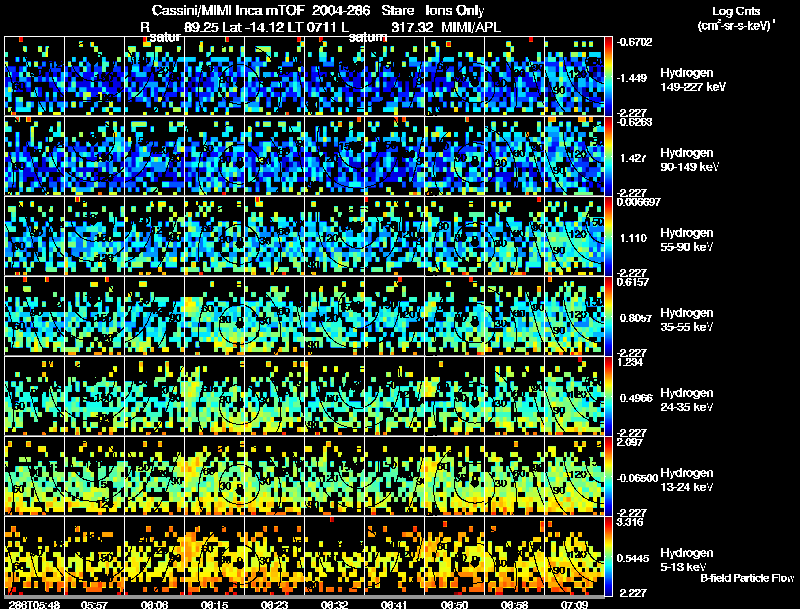Click the MIMI/APL text in header
Image resolution: width=800 pixels, height=609 pixels.
[x=470, y=27]
